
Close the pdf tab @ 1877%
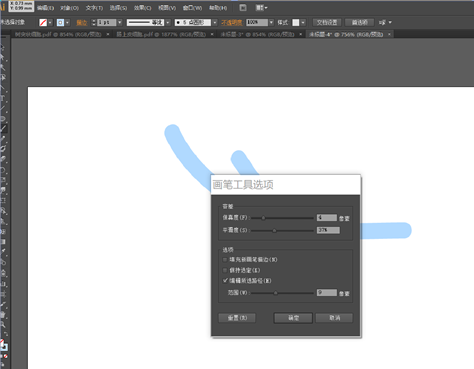212,34
